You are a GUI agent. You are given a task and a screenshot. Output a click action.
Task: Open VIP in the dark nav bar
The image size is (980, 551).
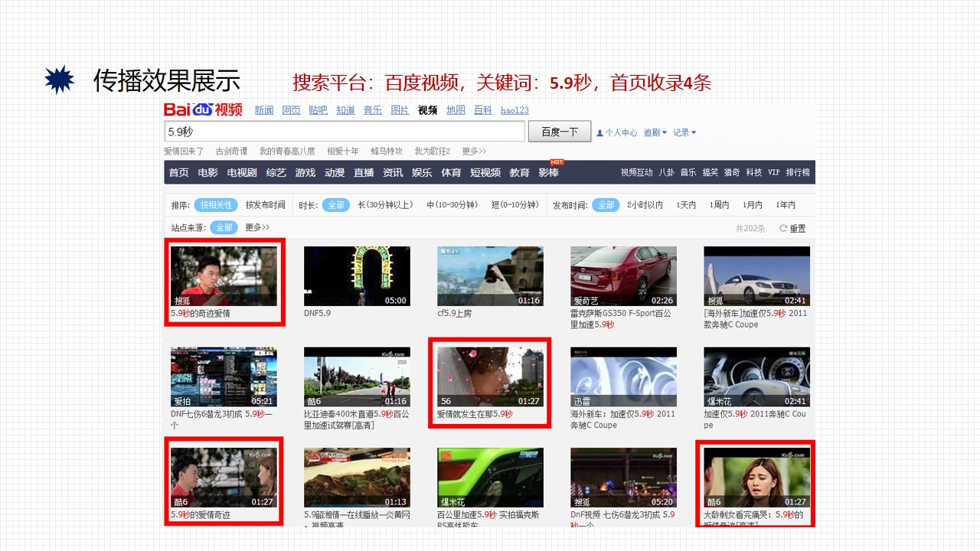tap(773, 172)
